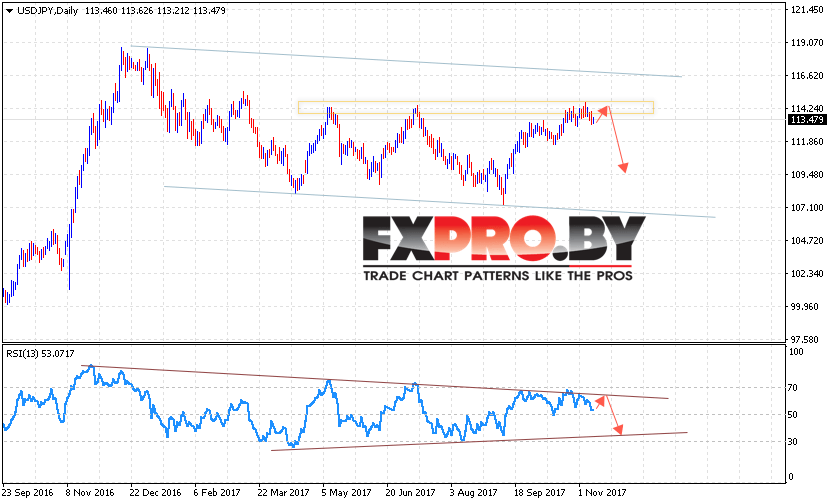
Task: Click the date label 22 Dec 2016
Action: [155, 492]
